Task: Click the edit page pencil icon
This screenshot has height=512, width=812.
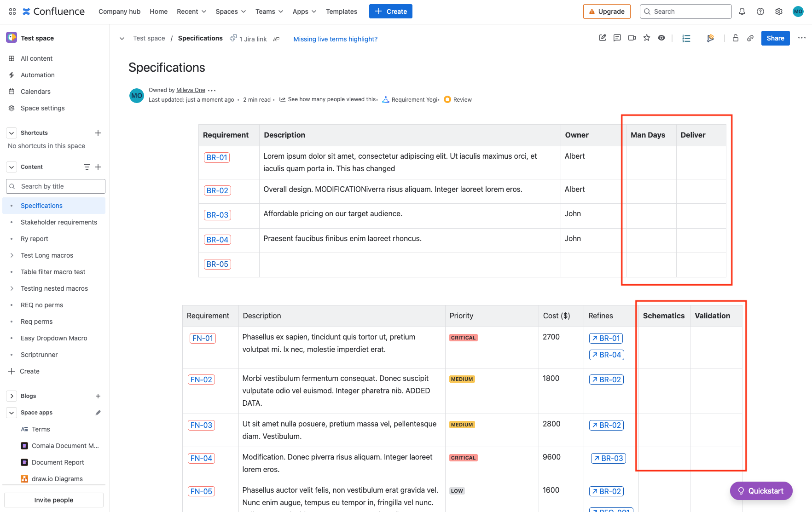Action: [x=602, y=38]
